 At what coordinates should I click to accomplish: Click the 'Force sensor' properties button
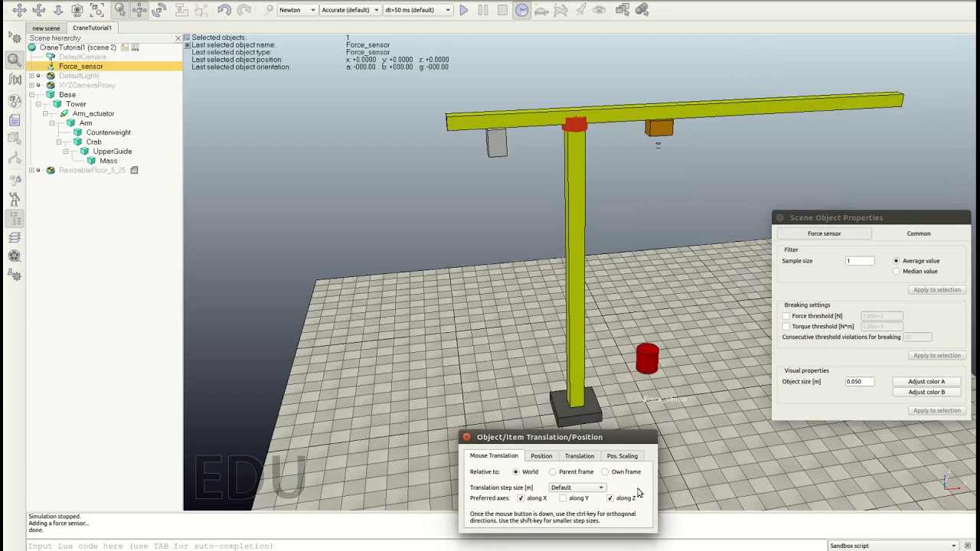pos(824,233)
